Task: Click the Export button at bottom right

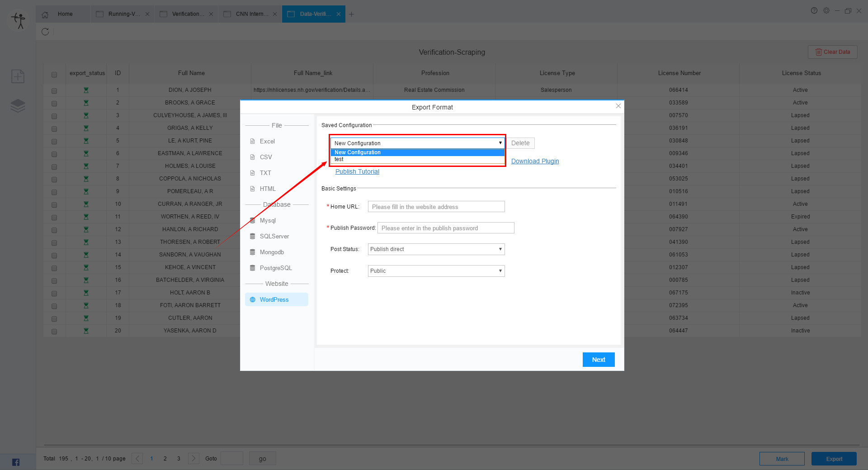Action: pos(834,459)
